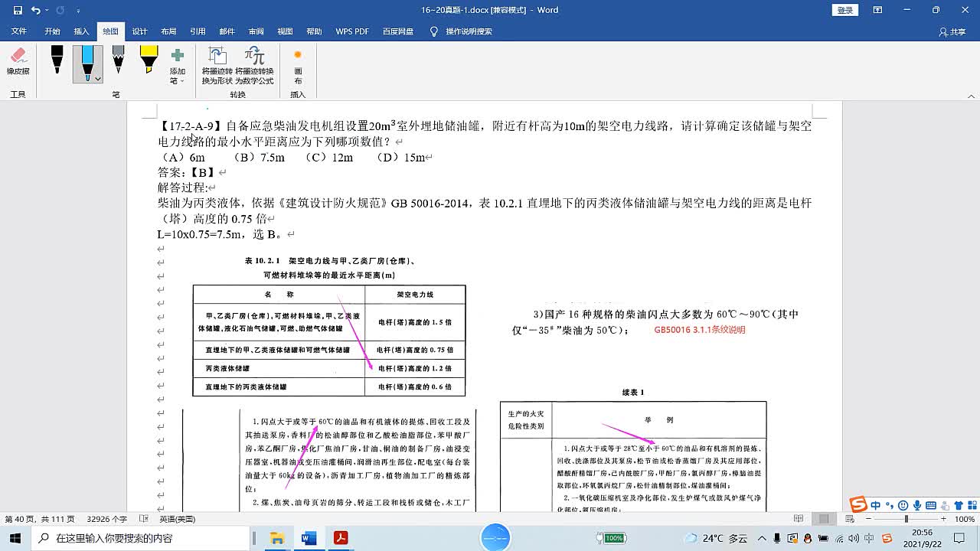
Task: Expand the Add Pen dropdown
Action: point(178,65)
